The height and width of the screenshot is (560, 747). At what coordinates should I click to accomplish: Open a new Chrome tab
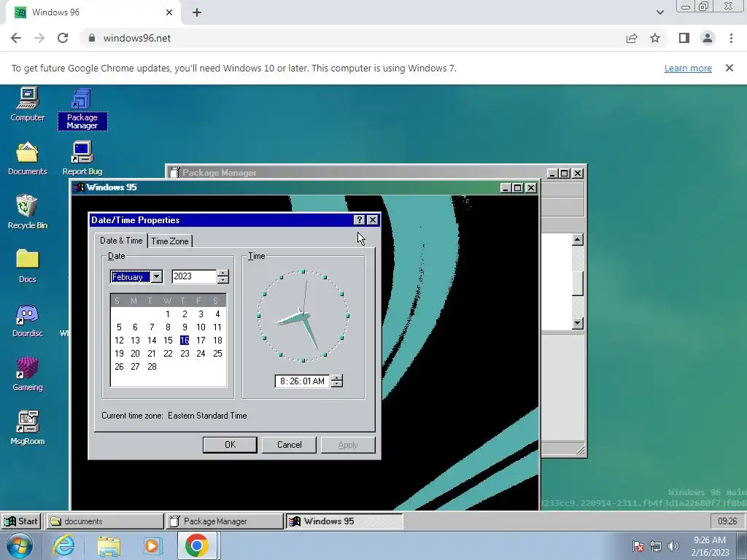[x=197, y=12]
